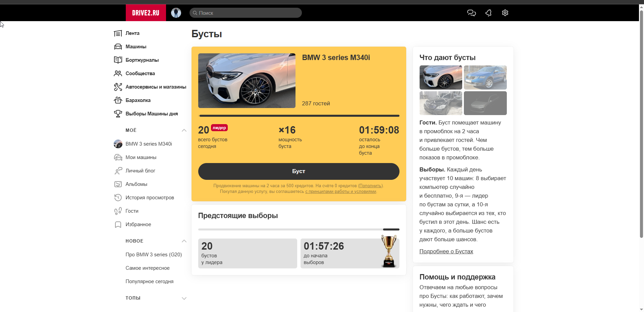644x312 pixels.
Task: Click the red лидер badge
Action: (219, 128)
